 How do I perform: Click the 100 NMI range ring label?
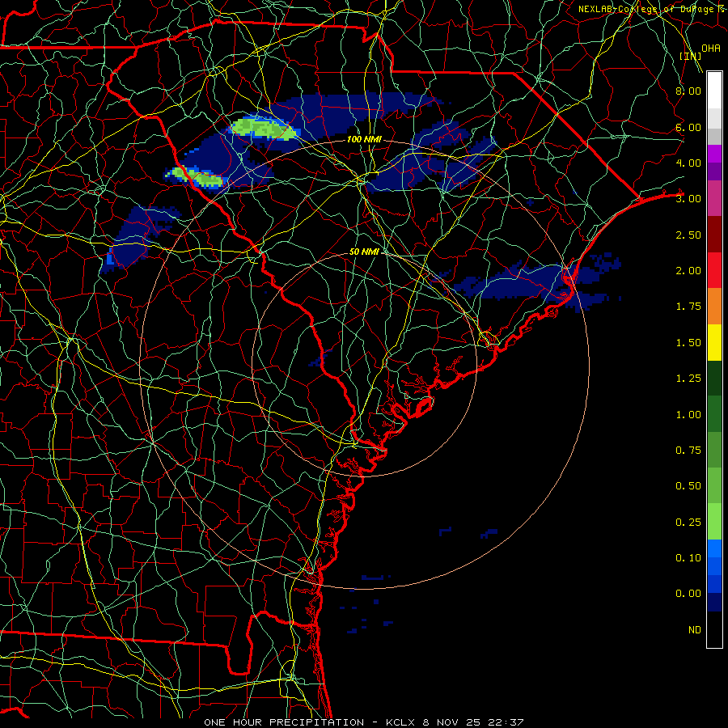coord(364,139)
